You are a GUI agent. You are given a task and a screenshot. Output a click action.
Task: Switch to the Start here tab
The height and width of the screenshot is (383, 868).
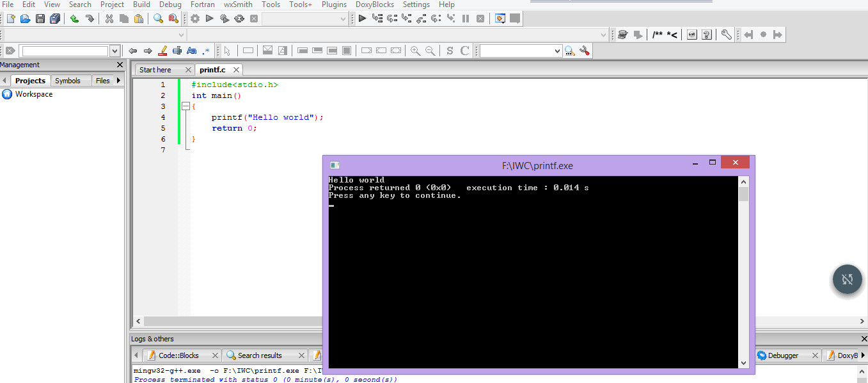pos(155,70)
